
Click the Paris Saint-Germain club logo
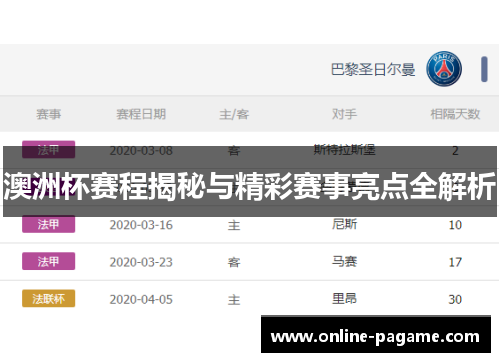[444, 69]
